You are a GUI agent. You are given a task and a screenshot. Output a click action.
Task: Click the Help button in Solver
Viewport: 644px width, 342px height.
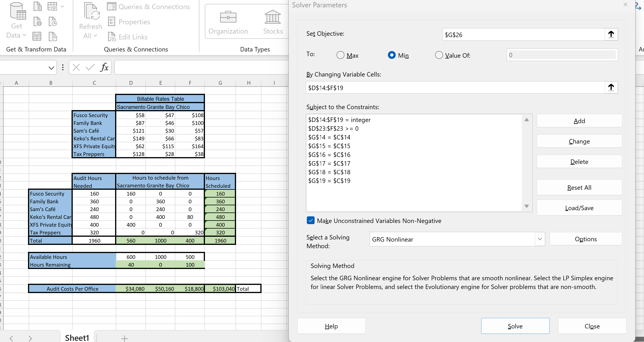(x=331, y=326)
